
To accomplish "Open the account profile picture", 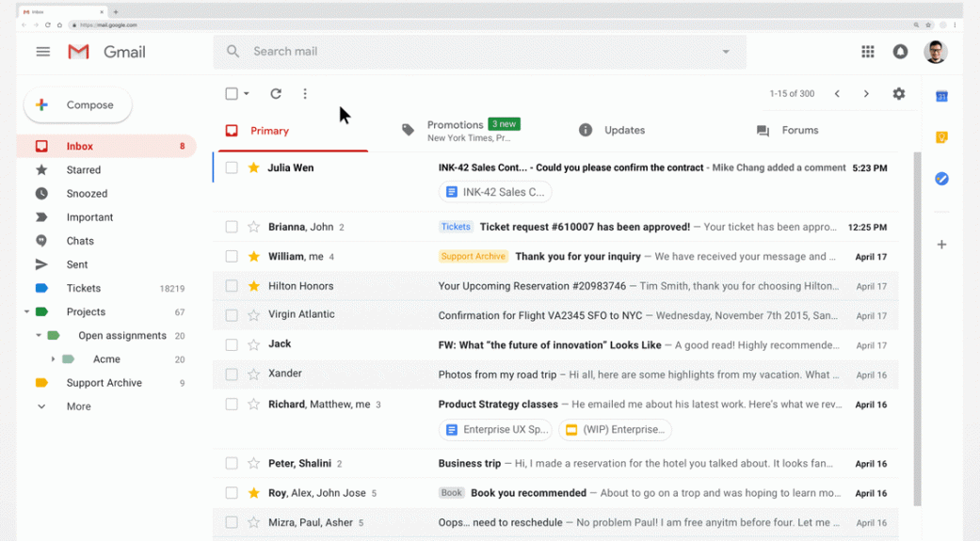I will coord(936,52).
